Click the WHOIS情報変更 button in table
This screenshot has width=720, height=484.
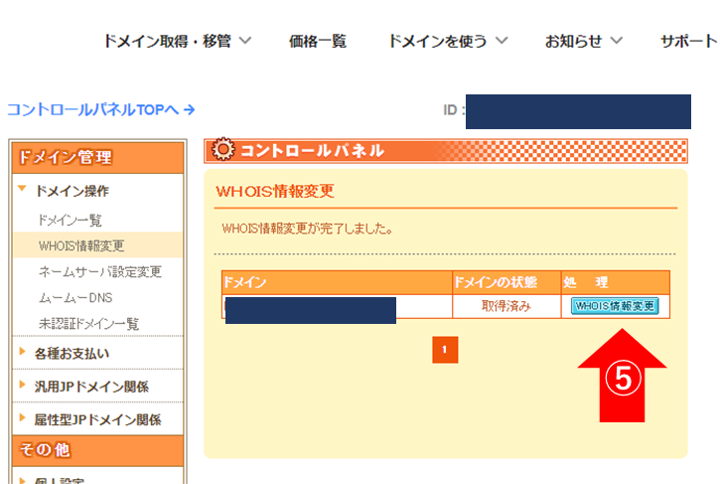[x=615, y=306]
